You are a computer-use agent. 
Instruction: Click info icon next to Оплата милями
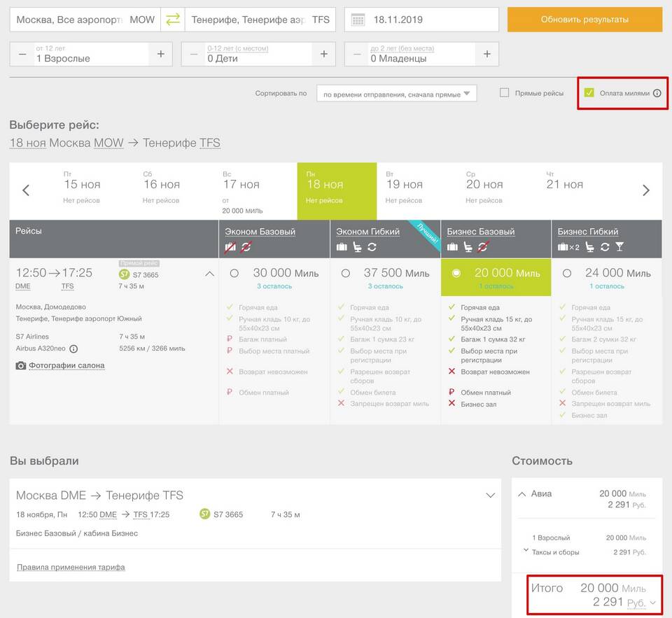pyautogui.click(x=657, y=93)
